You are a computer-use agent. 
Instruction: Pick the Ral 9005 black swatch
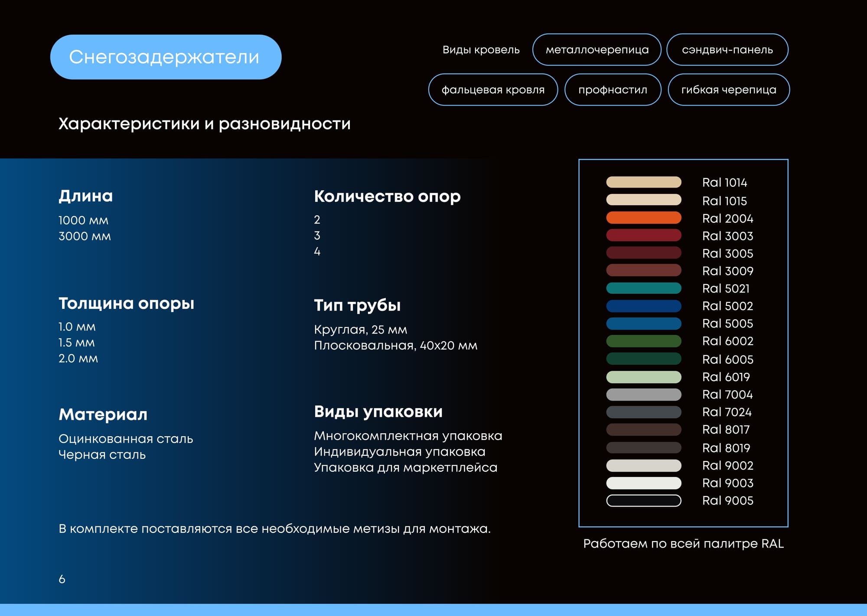[644, 500]
